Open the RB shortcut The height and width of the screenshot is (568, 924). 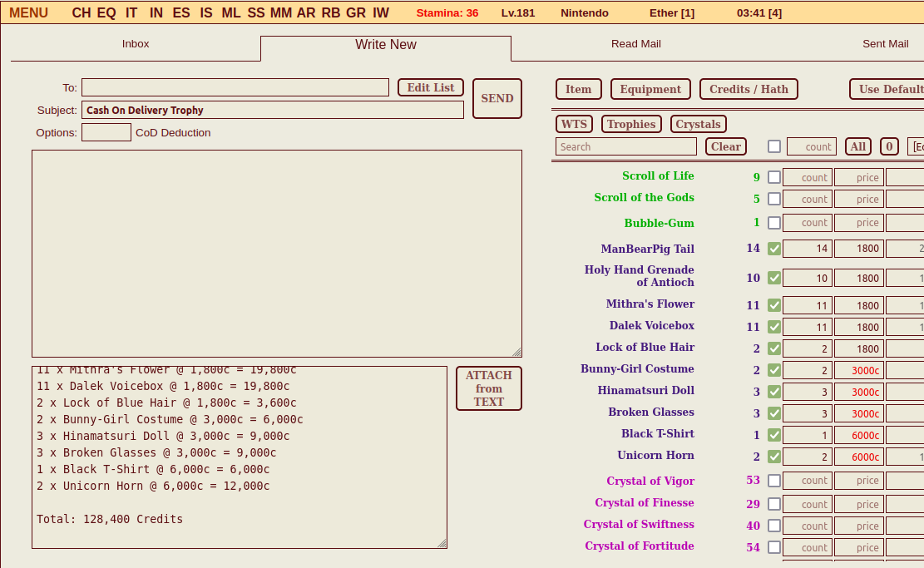point(330,13)
